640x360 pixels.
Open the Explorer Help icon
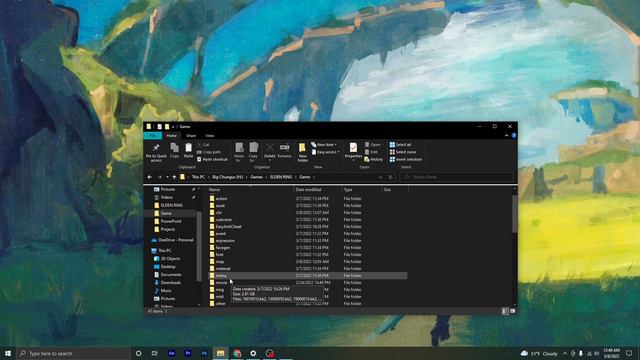514,136
